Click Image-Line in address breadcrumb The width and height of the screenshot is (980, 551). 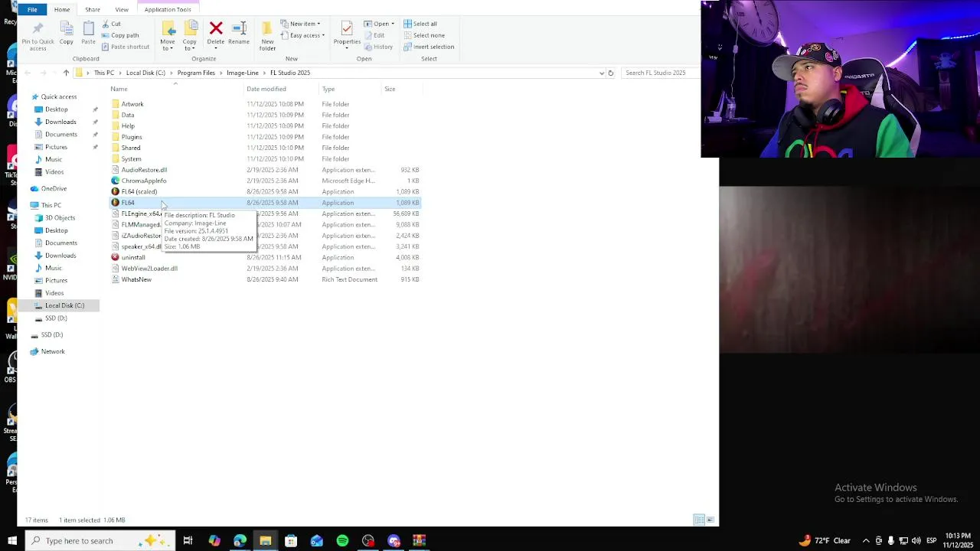pyautogui.click(x=243, y=73)
